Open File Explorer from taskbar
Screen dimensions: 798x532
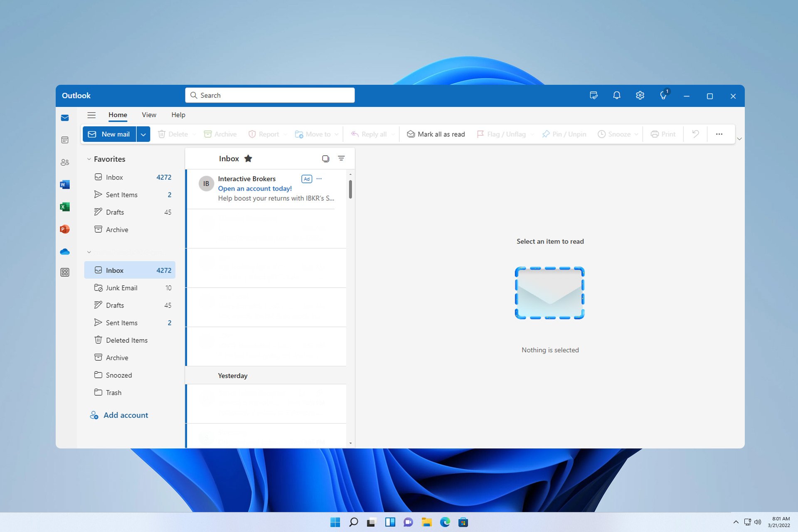click(x=427, y=522)
